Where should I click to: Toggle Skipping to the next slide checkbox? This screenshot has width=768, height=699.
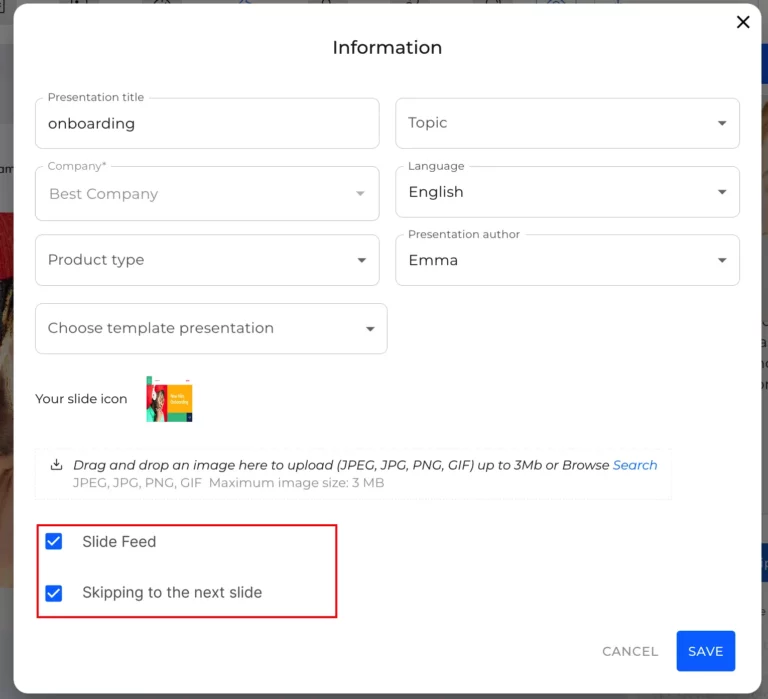click(54, 593)
